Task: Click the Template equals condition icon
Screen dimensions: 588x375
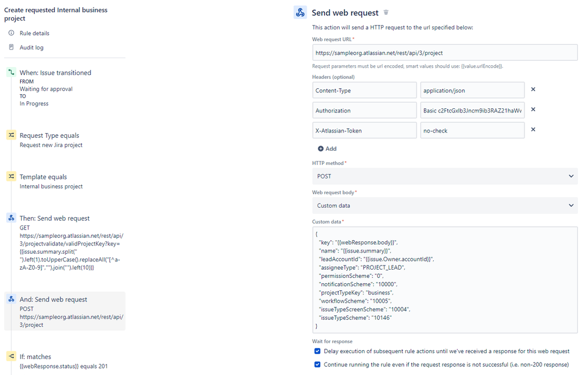Action: coord(11,176)
